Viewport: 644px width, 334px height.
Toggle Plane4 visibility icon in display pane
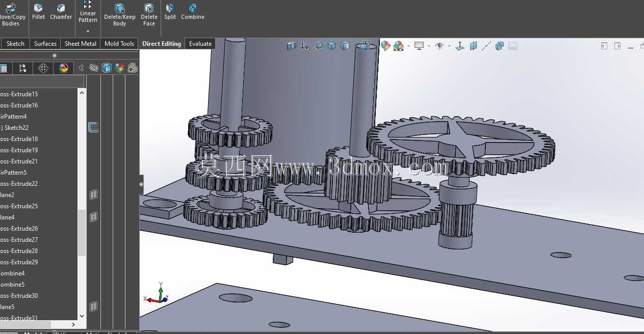coord(93,217)
